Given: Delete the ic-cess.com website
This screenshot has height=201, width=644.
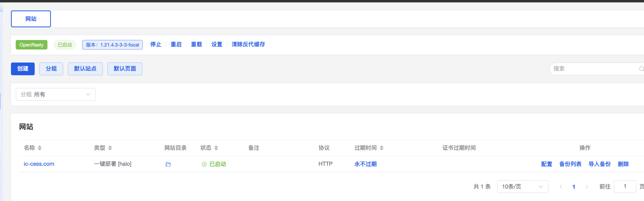Looking at the screenshot, I should (623, 164).
